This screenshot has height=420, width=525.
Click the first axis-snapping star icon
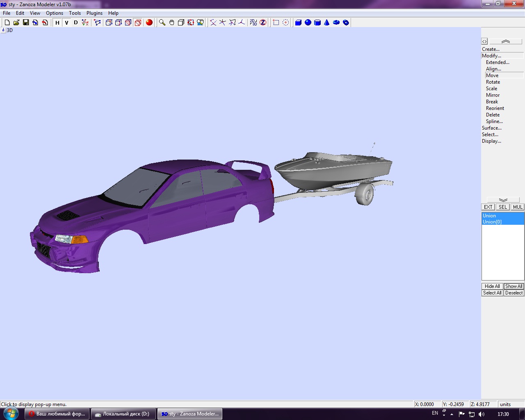(x=213, y=23)
